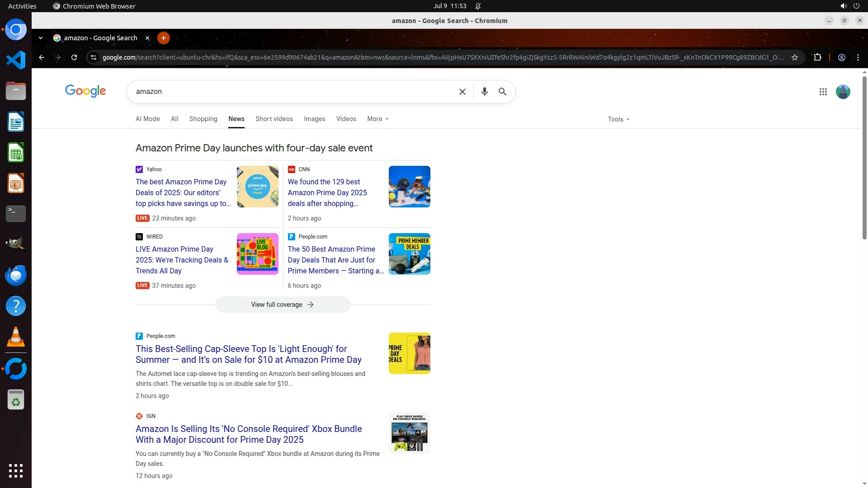The height and width of the screenshot is (488, 868).
Task: Open the Google apps grid icon
Action: (823, 92)
